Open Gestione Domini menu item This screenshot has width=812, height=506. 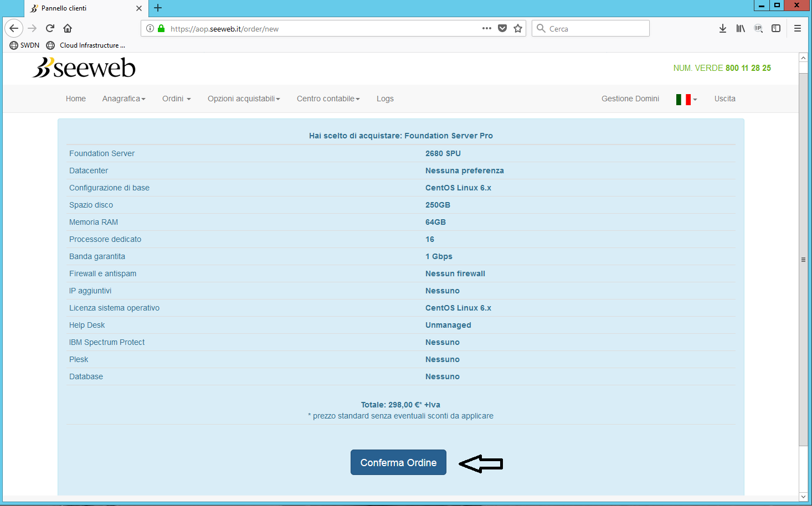pyautogui.click(x=630, y=99)
